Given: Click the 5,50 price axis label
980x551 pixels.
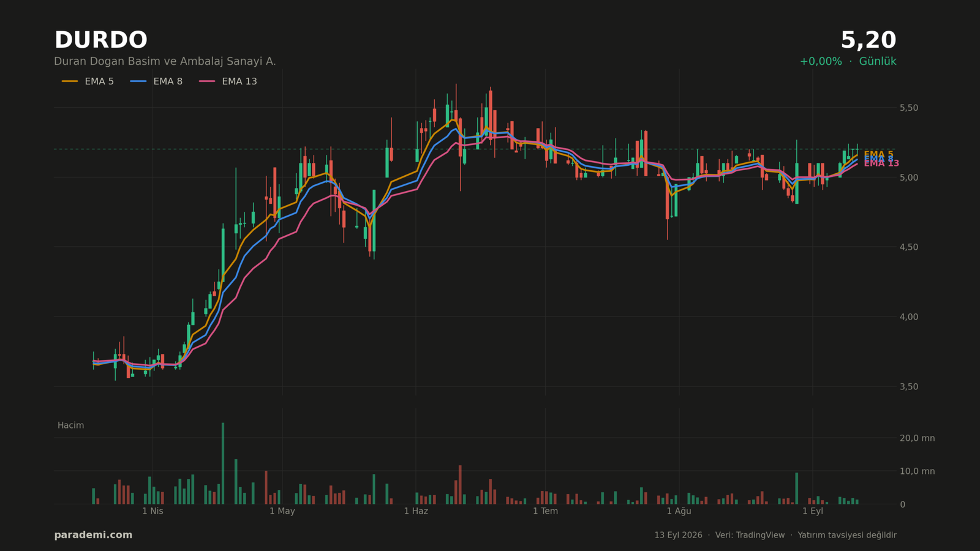Looking at the screenshot, I should (908, 108).
